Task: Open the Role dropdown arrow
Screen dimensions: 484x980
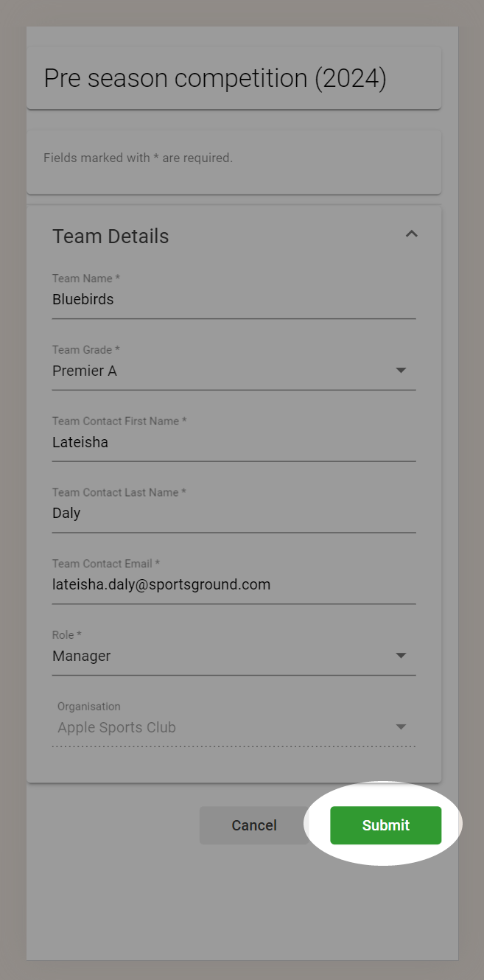Action: coord(401,655)
